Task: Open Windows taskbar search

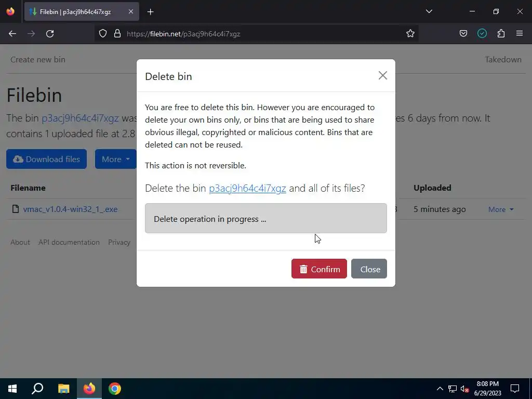Action: 37,389
